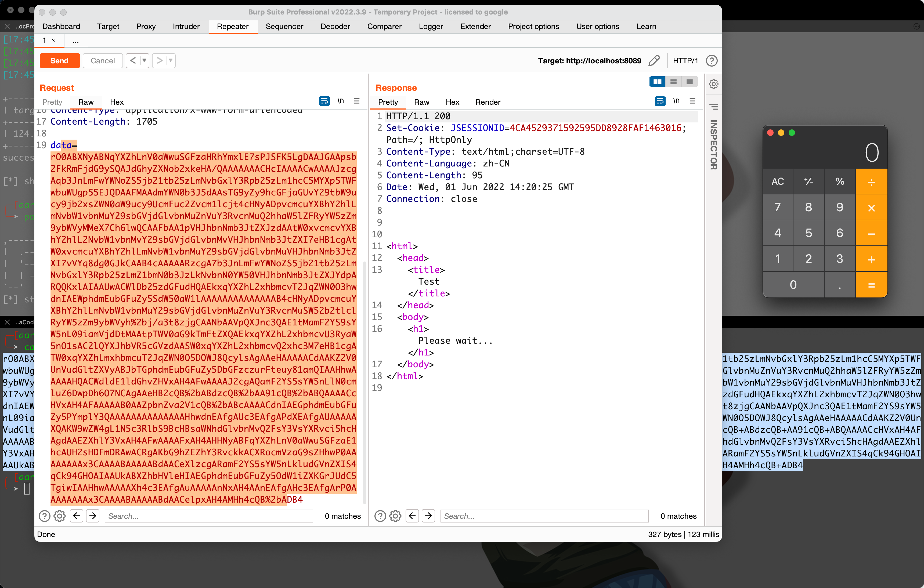
Task: Open the Inspector settings gear icon
Action: point(713,84)
